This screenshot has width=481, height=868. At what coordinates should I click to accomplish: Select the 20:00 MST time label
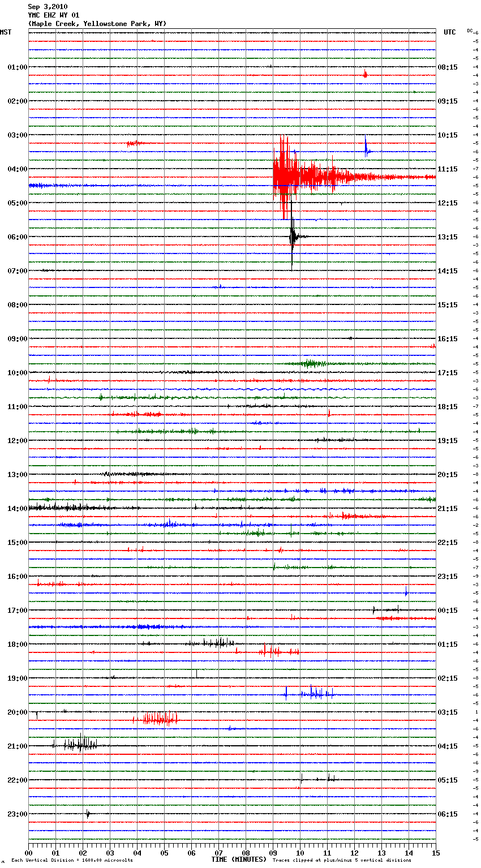click(x=17, y=712)
